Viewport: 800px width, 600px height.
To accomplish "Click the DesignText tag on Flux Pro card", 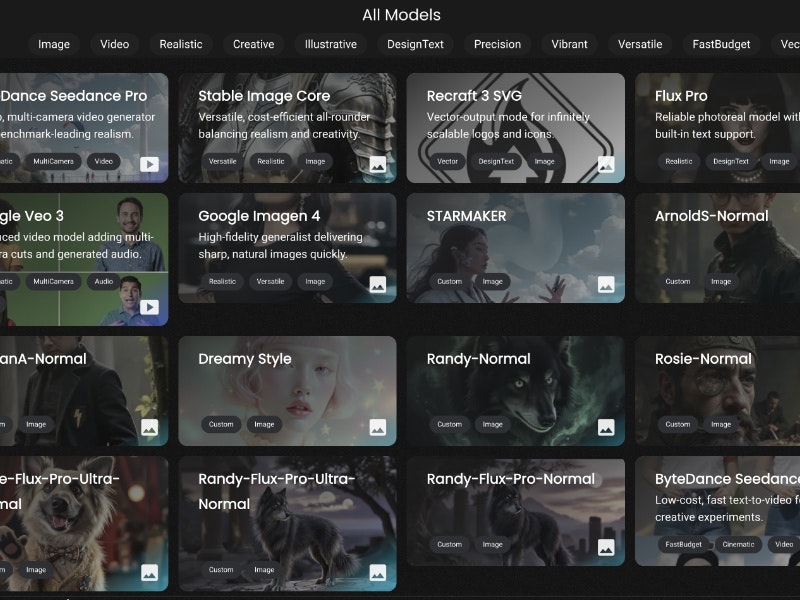I will (x=733, y=161).
